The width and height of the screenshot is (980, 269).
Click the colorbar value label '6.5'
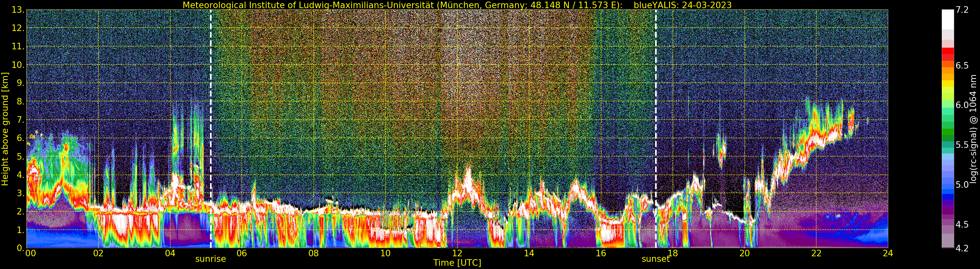pyautogui.click(x=962, y=65)
